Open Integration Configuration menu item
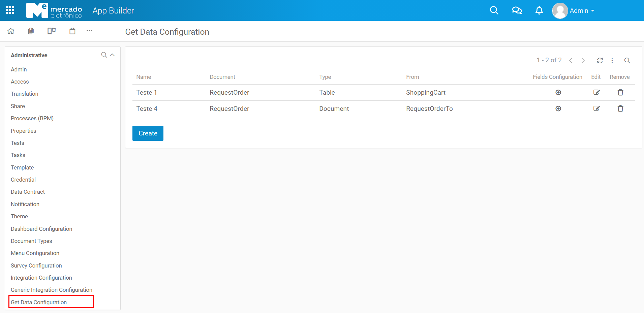Screen dimensions: 644x313 coord(41,278)
